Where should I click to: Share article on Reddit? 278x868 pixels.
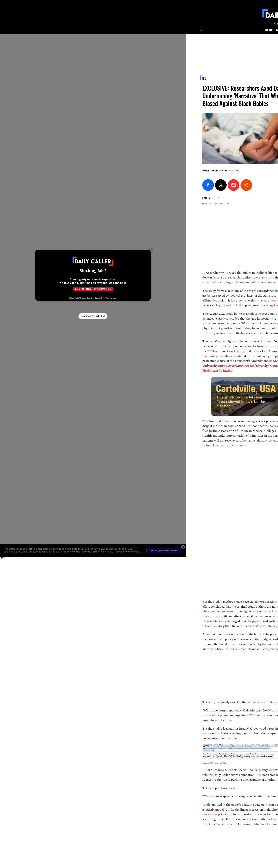click(x=246, y=185)
